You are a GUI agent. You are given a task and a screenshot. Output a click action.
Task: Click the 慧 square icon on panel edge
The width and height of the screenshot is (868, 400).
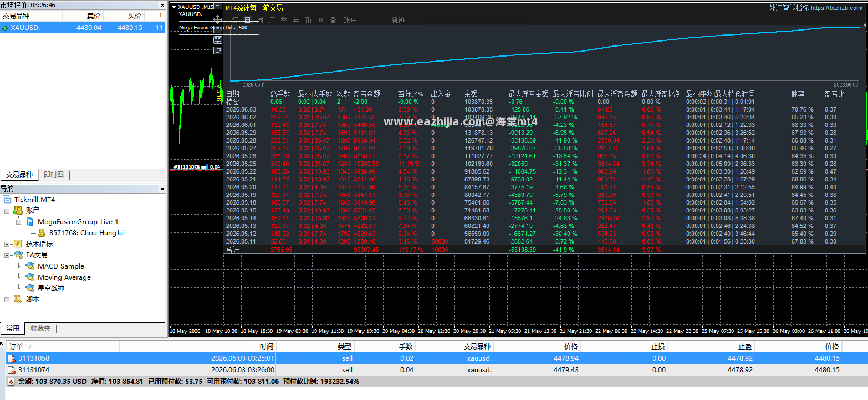click(218, 40)
